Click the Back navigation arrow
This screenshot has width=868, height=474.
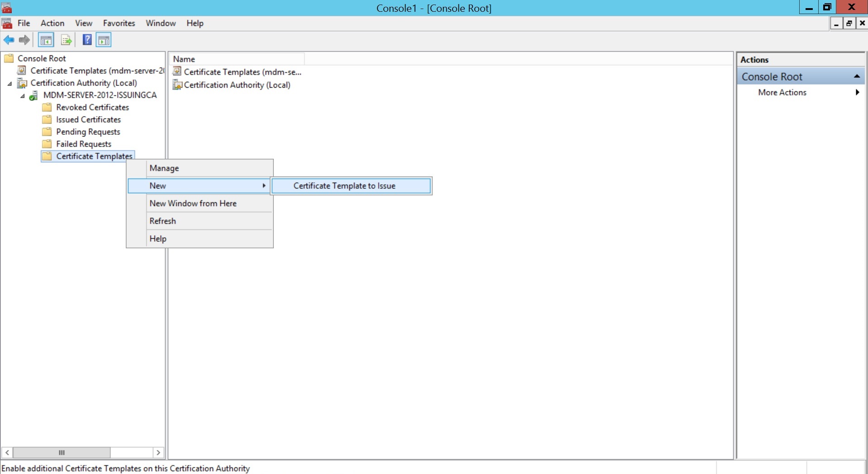[9, 40]
